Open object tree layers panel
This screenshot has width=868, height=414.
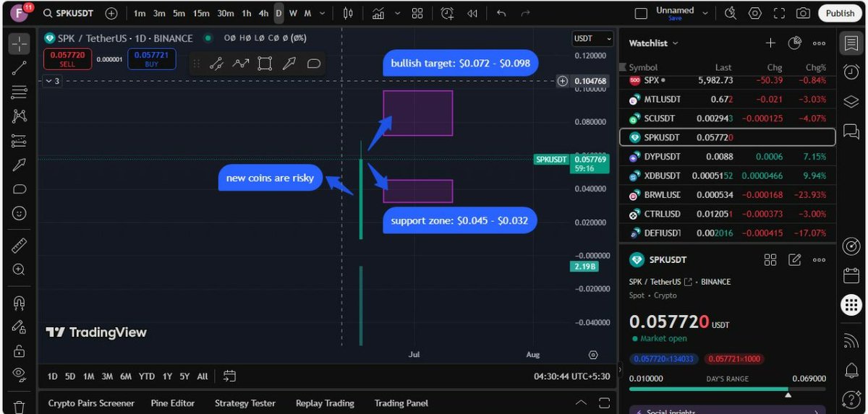(x=851, y=100)
